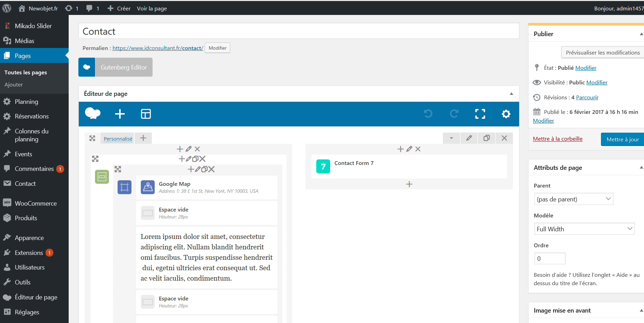The image size is (644, 323).
Task: Click the add element plus icon in toolbar
Action: [120, 114]
